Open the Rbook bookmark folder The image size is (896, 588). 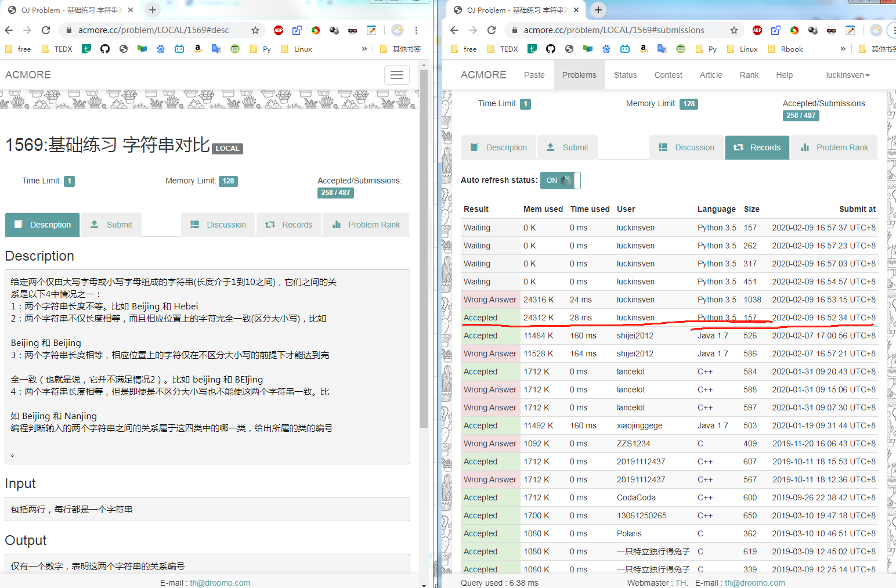(x=786, y=49)
